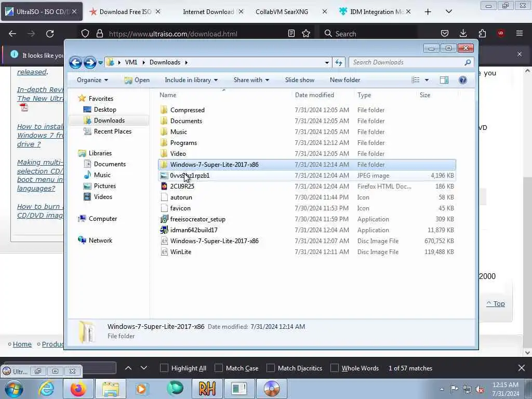This screenshot has height=399, width=532.
Task: Select the WinLite disc image file
Action: point(181,252)
